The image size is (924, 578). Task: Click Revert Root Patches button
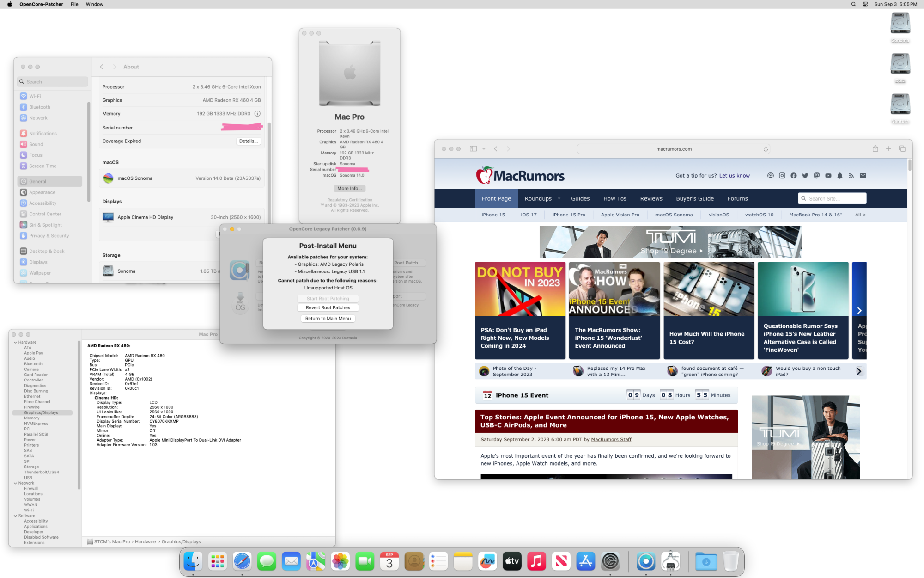coord(328,308)
